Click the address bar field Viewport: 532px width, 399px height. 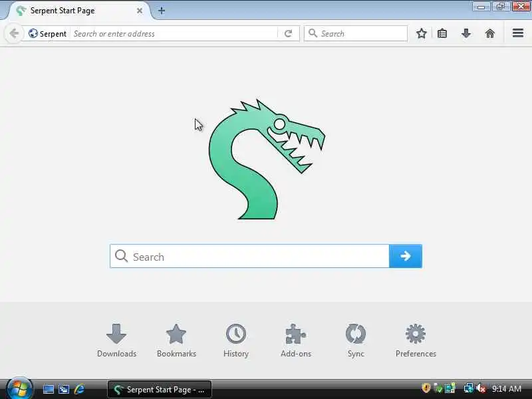pyautogui.click(x=174, y=34)
